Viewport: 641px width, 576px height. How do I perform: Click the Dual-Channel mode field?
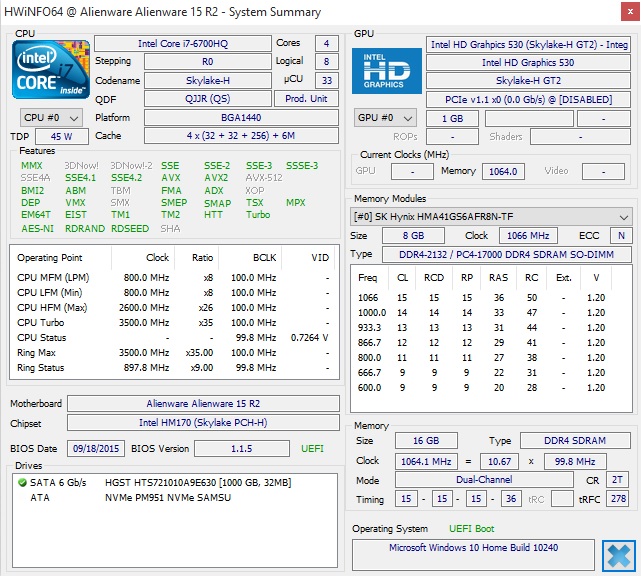click(x=484, y=480)
